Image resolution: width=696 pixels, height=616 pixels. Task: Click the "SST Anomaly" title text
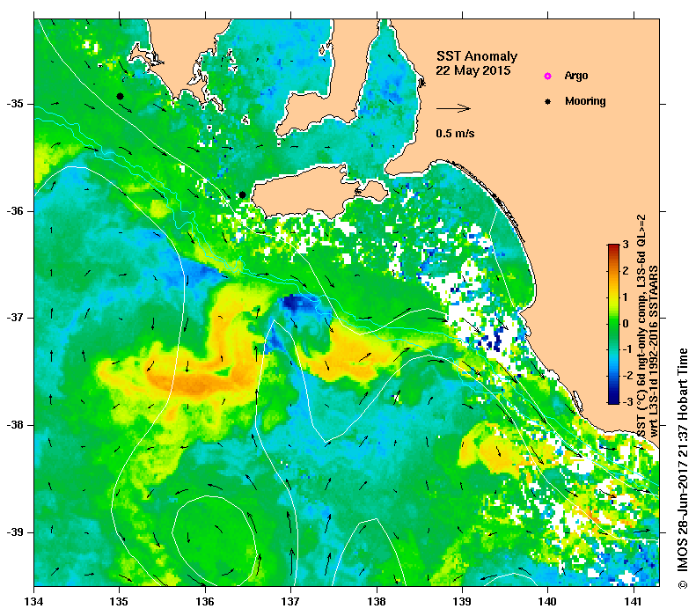pyautogui.click(x=477, y=56)
